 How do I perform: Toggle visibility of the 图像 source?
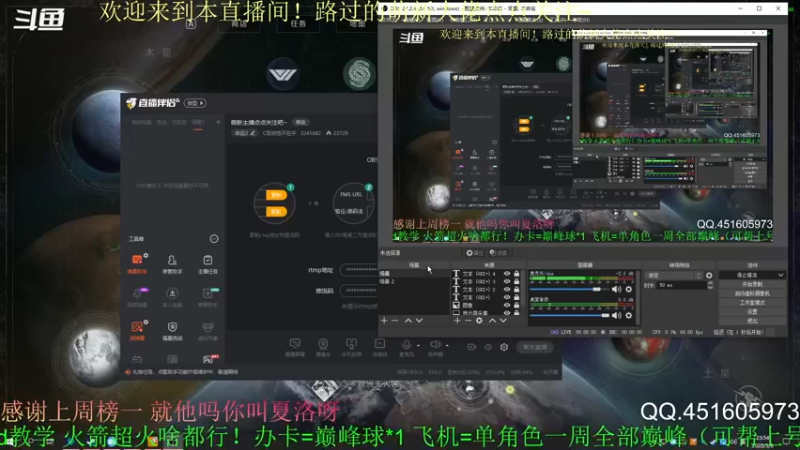coord(507,305)
